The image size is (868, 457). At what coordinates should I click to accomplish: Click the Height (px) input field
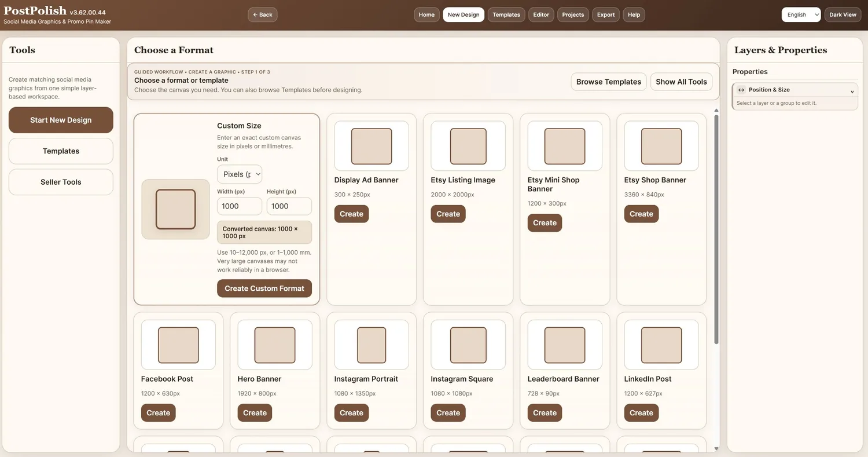289,206
